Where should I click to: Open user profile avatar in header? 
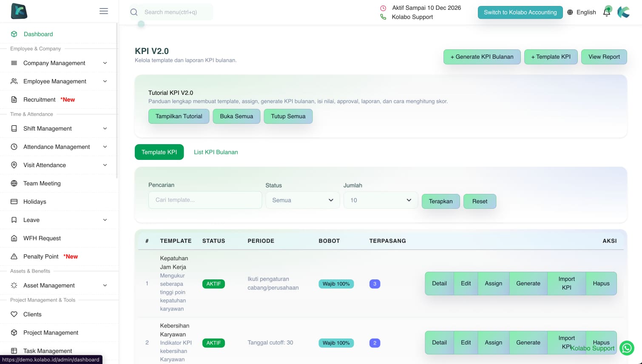click(623, 12)
